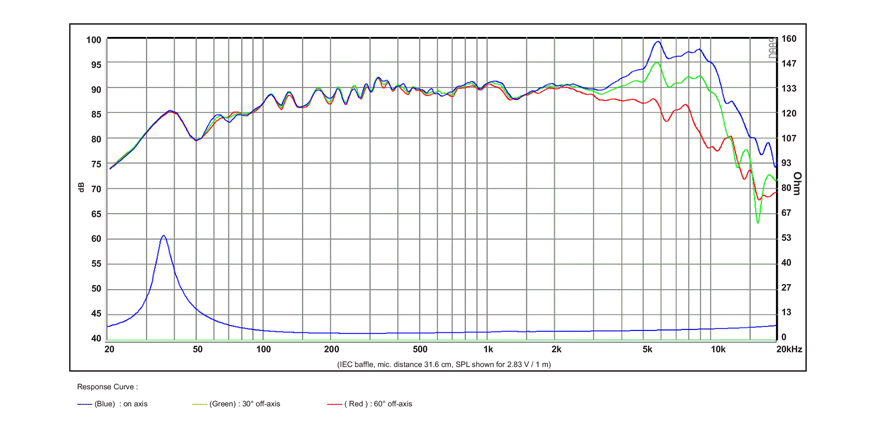Select the "(Blue) : on axis" legend text
The image size is (875, 430).
point(121,404)
